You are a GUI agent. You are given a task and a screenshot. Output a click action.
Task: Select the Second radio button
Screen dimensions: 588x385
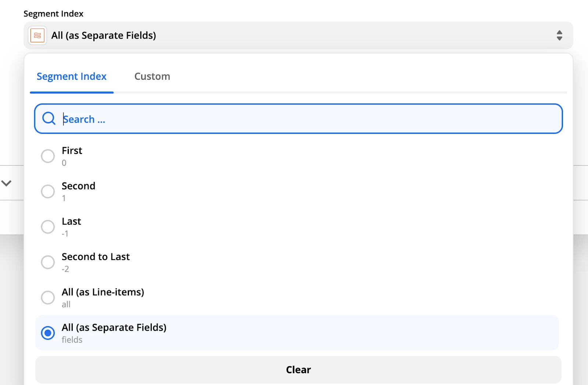coord(48,191)
